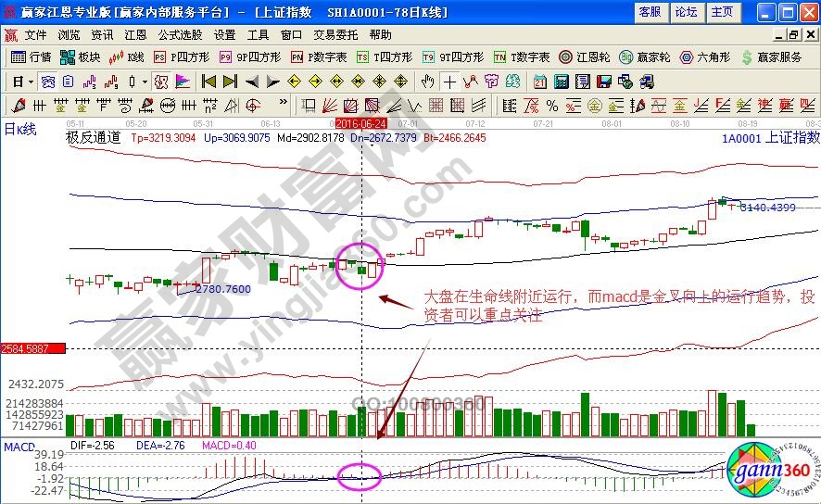Open the 设置 menu
The image size is (821, 504).
[x=224, y=35]
